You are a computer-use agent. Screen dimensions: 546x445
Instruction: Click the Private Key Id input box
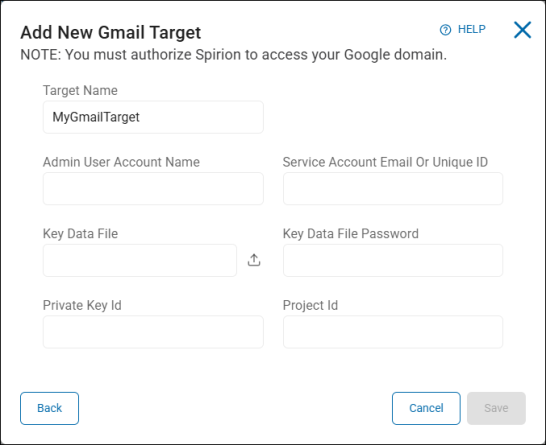point(153,332)
